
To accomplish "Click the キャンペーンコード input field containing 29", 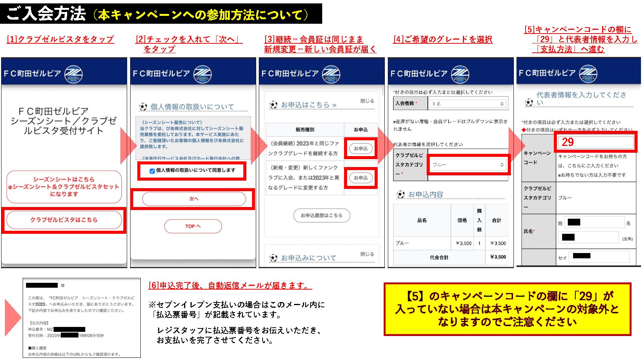I will (x=596, y=142).
